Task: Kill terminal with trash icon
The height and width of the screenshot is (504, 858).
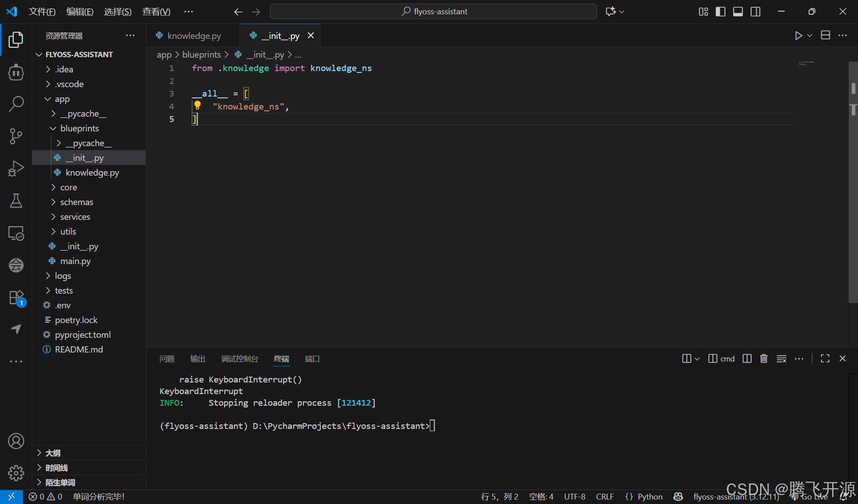Action: (x=764, y=359)
